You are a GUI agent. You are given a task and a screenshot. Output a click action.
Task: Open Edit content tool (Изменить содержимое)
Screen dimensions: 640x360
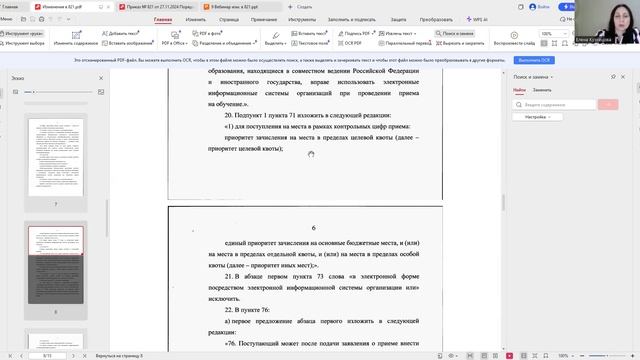click(x=76, y=38)
